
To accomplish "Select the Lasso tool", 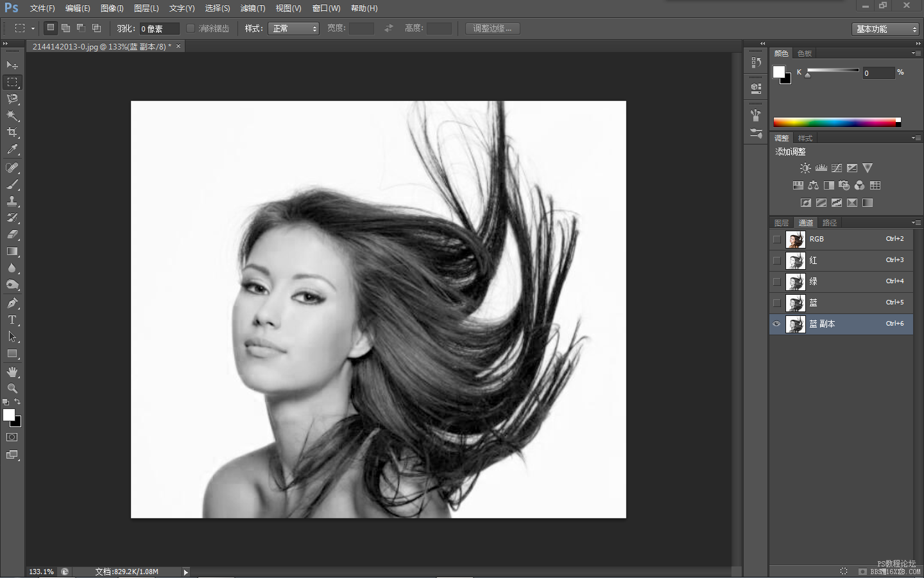I will pos(12,99).
